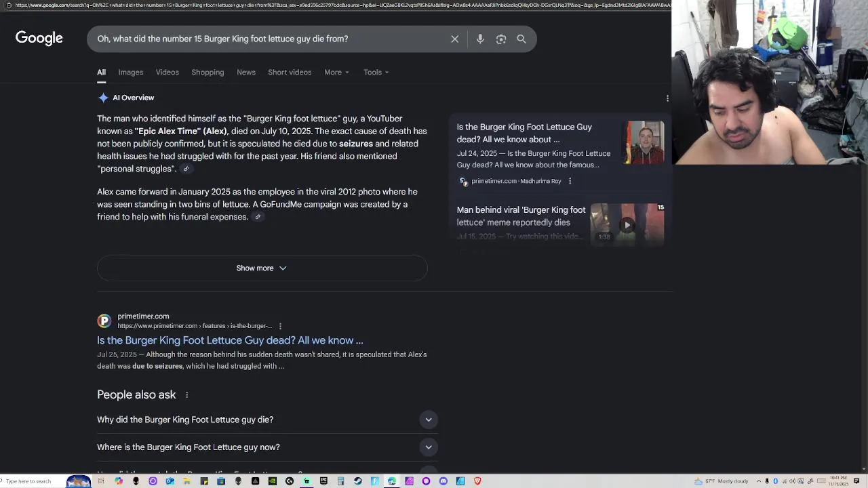Open NVIDIA app from the taskbar
The height and width of the screenshot is (488, 868).
click(x=273, y=481)
